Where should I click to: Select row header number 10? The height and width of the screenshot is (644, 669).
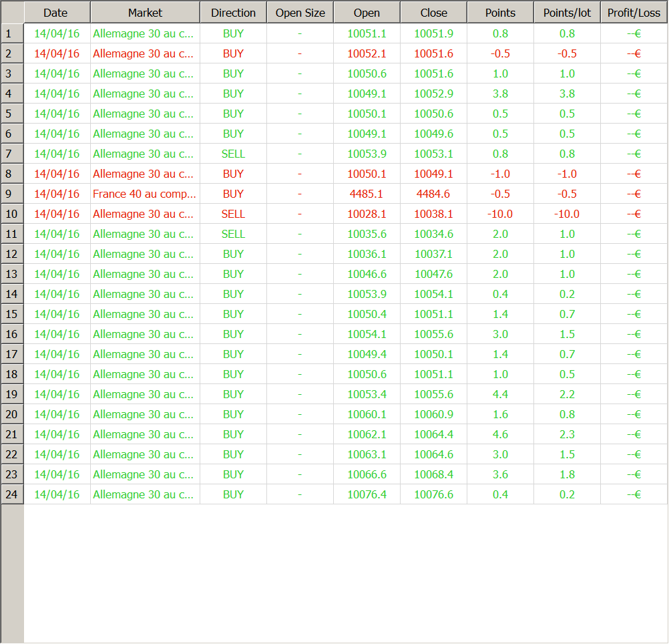[x=12, y=214]
